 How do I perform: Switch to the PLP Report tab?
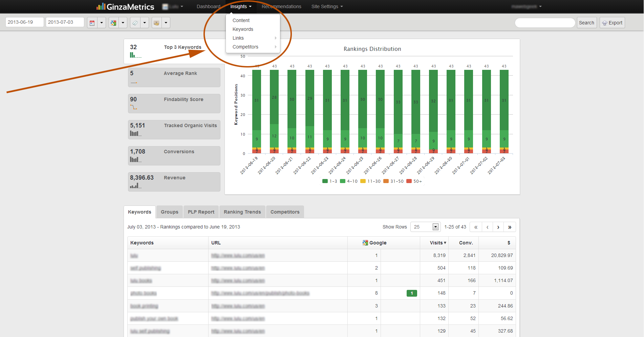(x=201, y=212)
